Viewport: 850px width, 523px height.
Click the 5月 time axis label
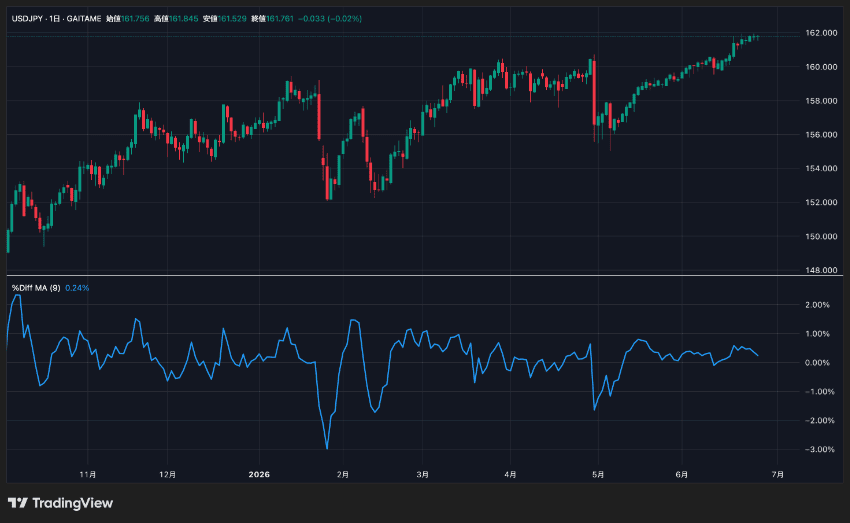598,475
